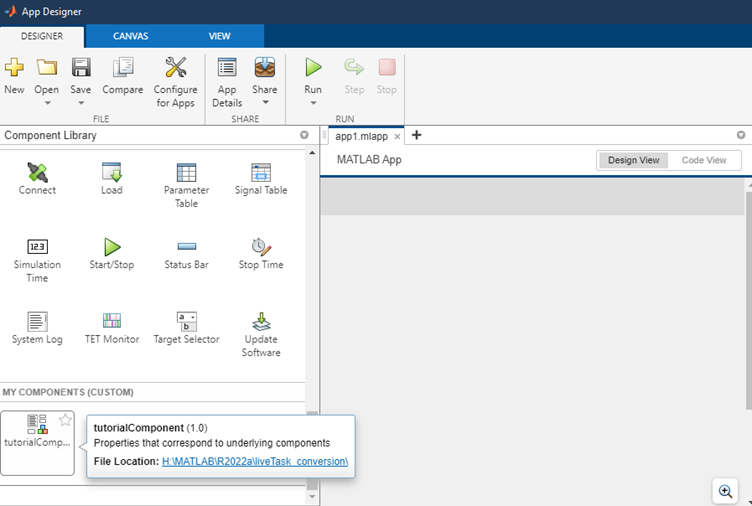The image size is (752, 506).
Task: Select the Load component
Action: 112,178
